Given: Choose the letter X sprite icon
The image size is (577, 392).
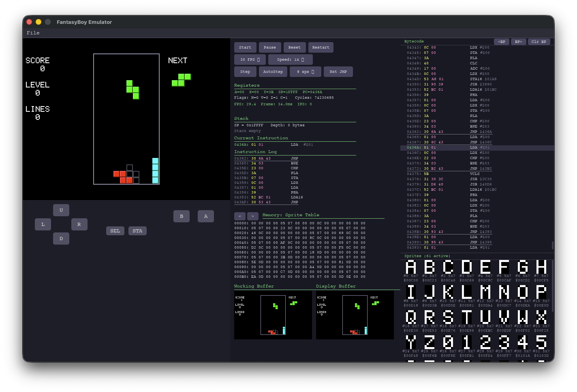Looking at the screenshot, I should point(541,317).
